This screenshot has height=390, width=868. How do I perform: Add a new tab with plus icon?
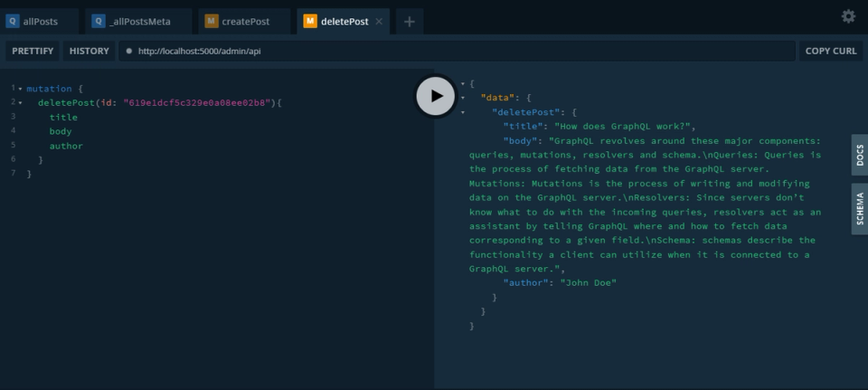coord(409,22)
